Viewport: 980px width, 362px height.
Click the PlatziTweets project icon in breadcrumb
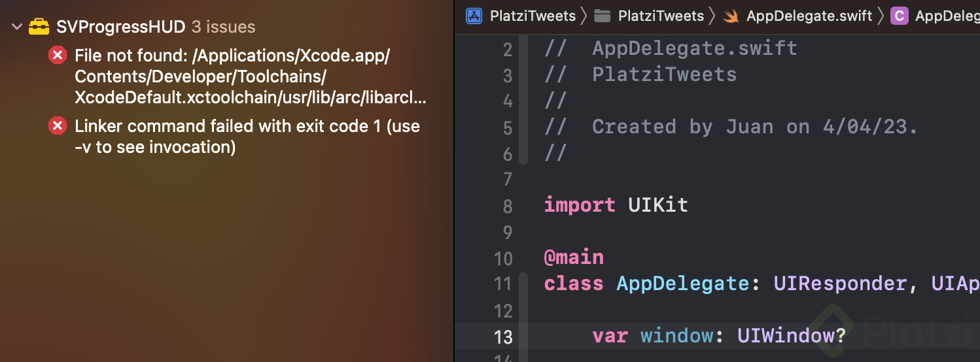tap(474, 16)
